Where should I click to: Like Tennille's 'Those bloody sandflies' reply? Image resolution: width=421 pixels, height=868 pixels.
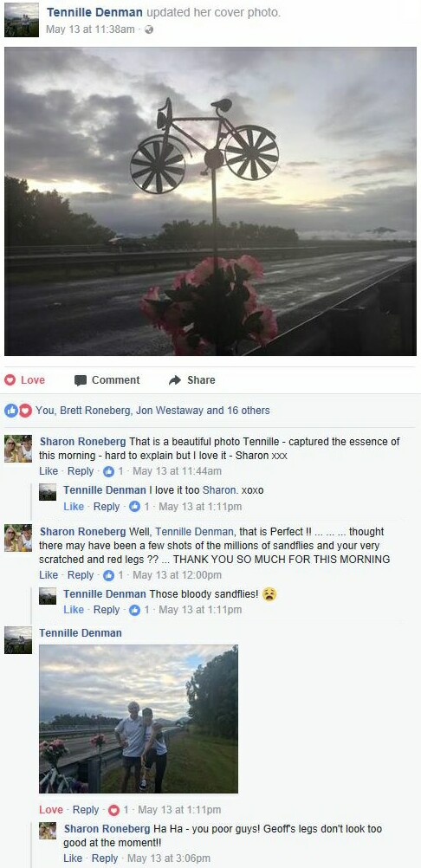[74, 610]
